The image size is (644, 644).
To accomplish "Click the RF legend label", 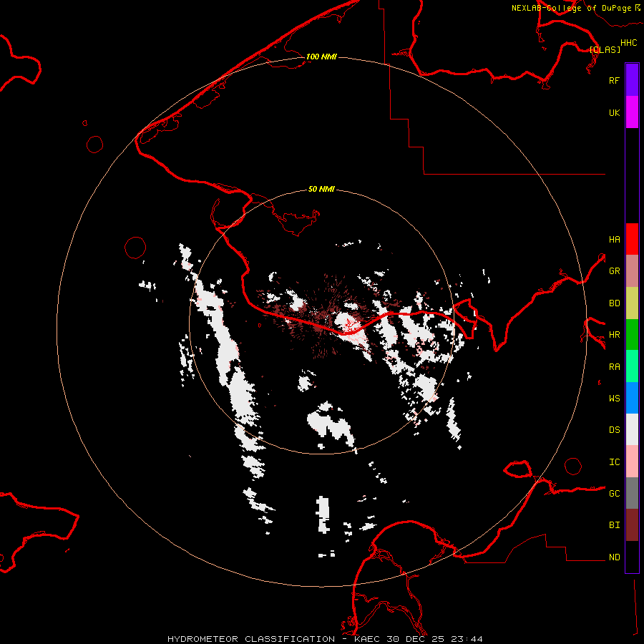I will 614,80.
